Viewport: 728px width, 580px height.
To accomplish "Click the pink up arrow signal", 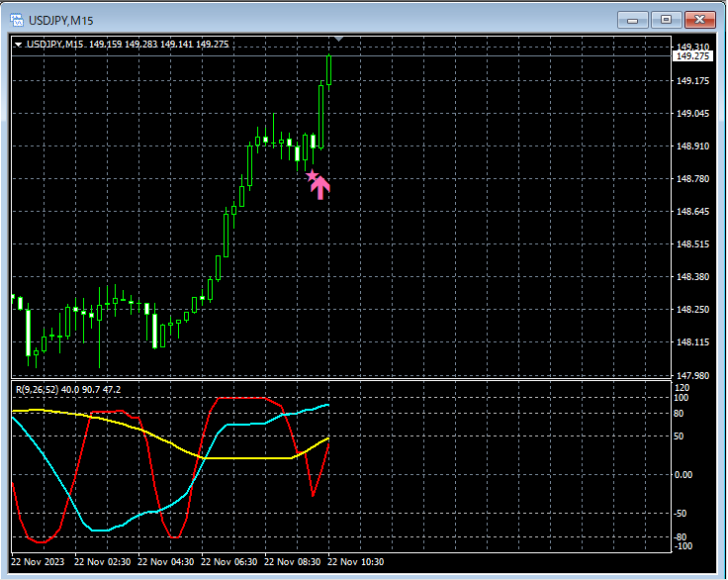I will pyautogui.click(x=320, y=188).
